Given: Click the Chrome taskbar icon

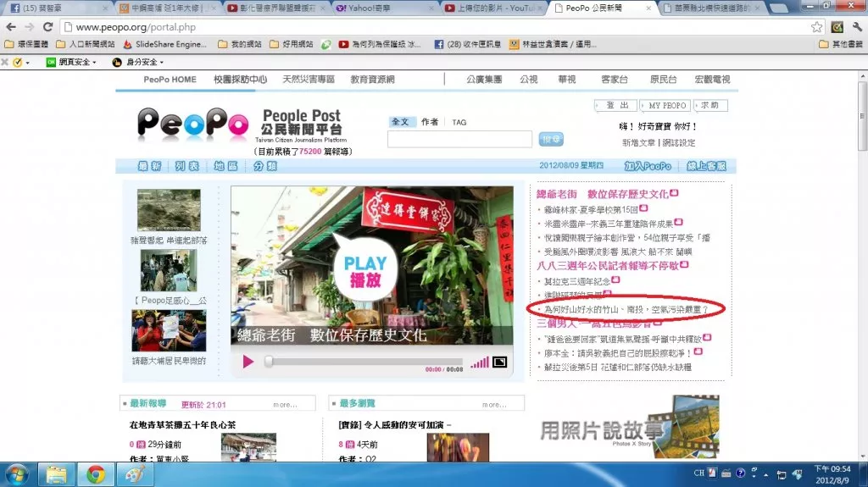Looking at the screenshot, I should [96, 475].
